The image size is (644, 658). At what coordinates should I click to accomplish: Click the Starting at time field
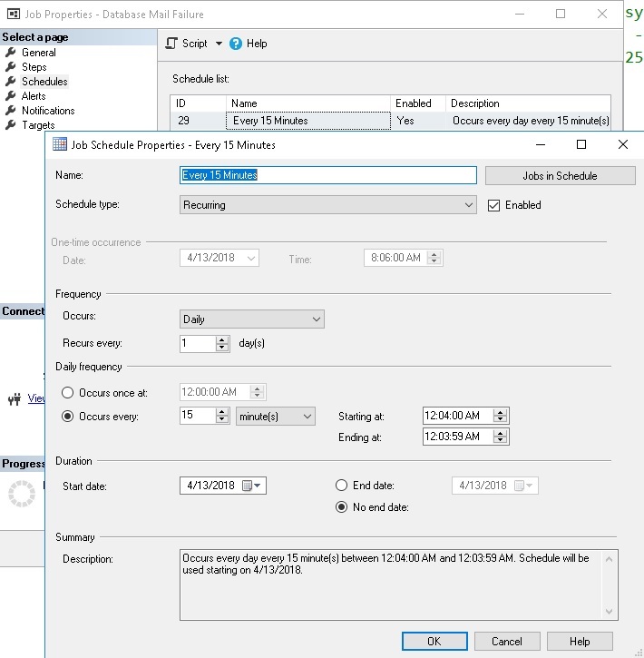click(x=458, y=416)
